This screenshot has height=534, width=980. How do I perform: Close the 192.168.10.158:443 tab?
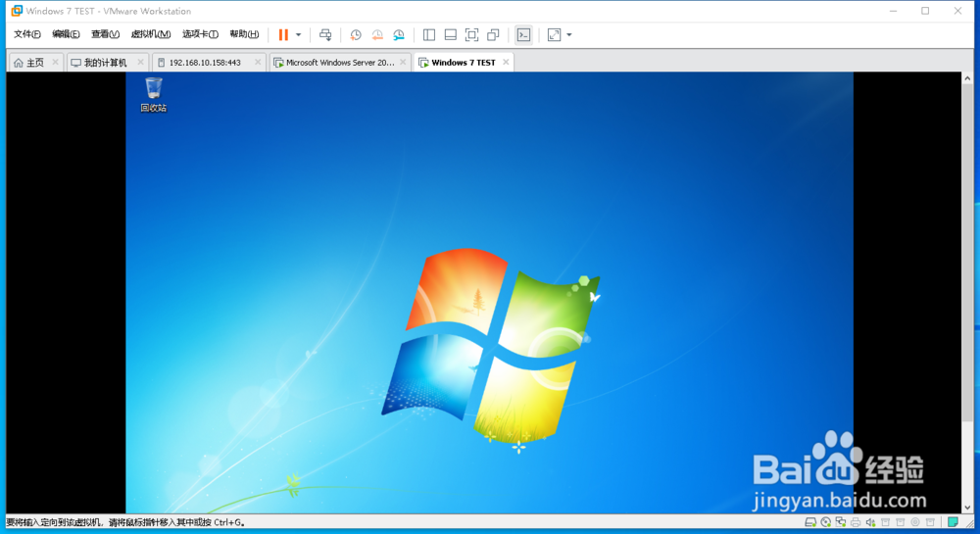pyautogui.click(x=258, y=62)
